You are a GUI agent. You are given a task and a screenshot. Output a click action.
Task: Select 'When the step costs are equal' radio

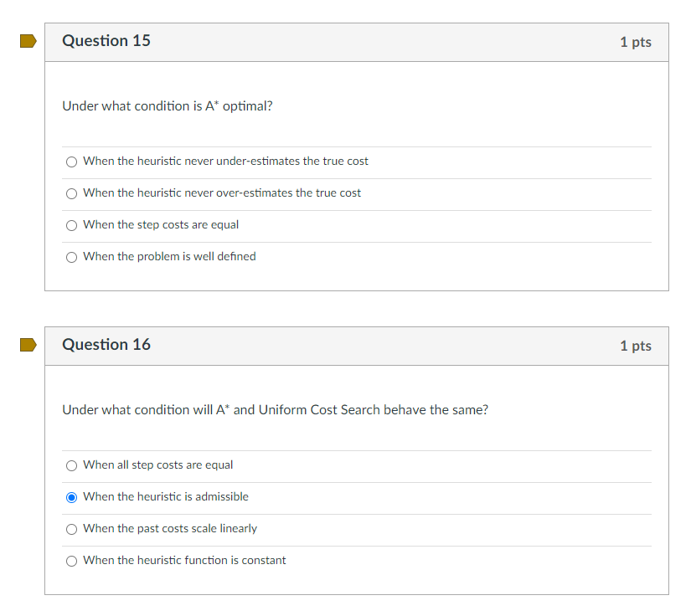click(71, 225)
